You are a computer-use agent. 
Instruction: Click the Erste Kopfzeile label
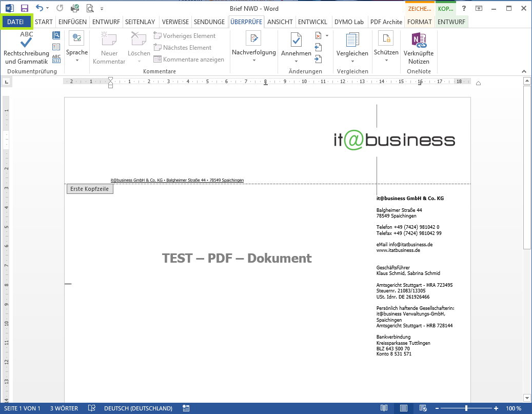coord(90,189)
